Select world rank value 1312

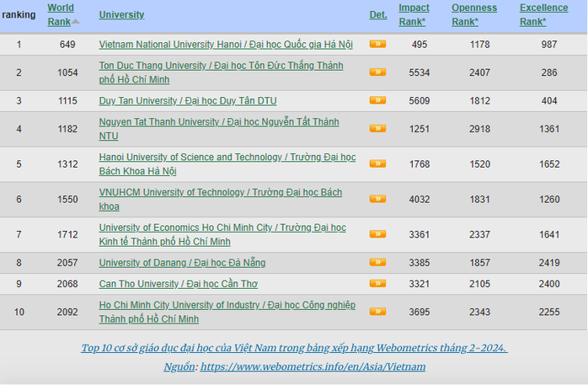(67, 164)
